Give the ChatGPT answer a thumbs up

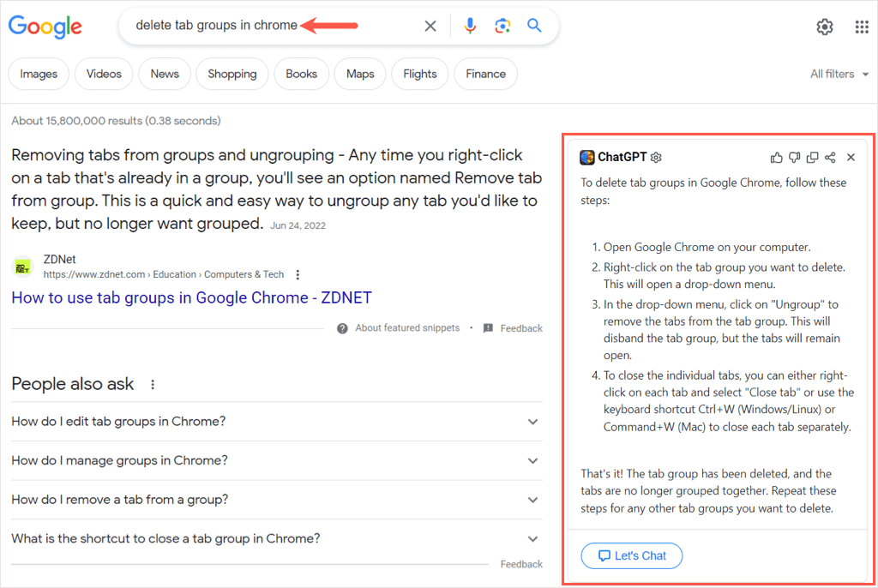pos(777,157)
